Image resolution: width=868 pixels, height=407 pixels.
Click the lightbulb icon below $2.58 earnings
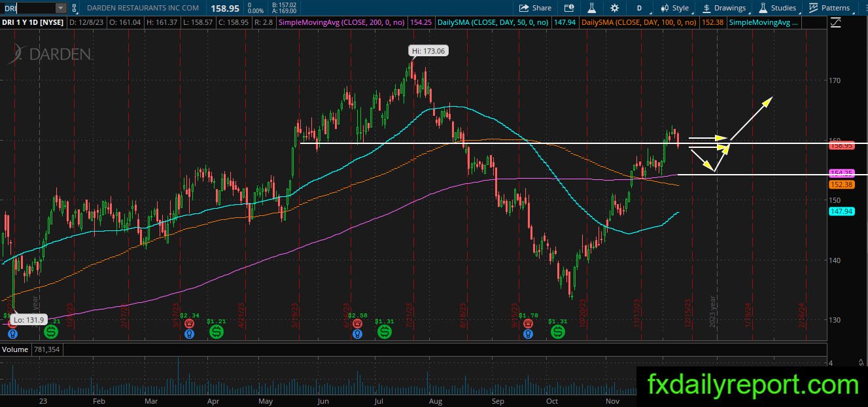(357, 334)
